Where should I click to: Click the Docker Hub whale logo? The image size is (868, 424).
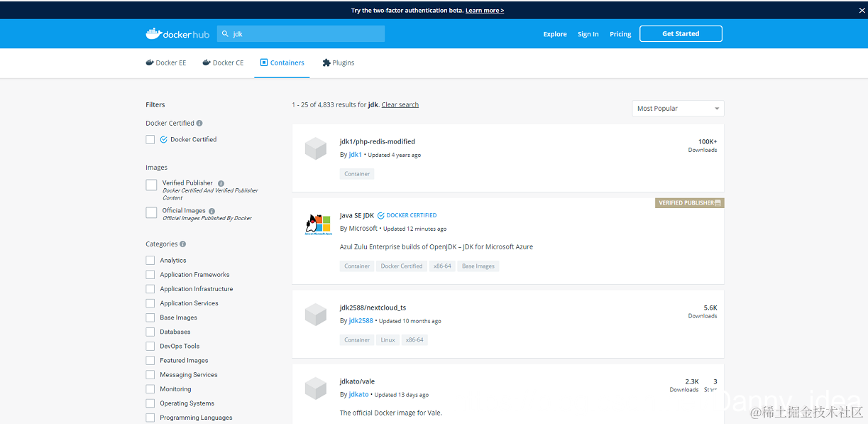[x=177, y=33]
